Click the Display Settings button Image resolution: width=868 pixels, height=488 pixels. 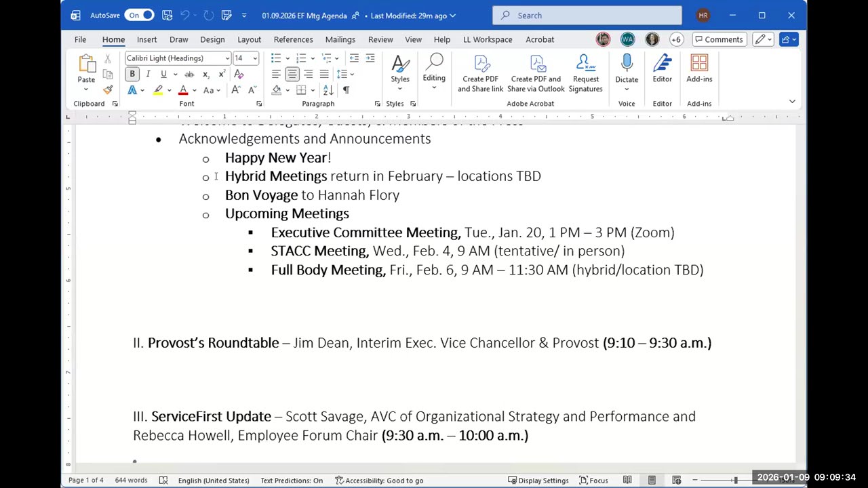pyautogui.click(x=538, y=481)
